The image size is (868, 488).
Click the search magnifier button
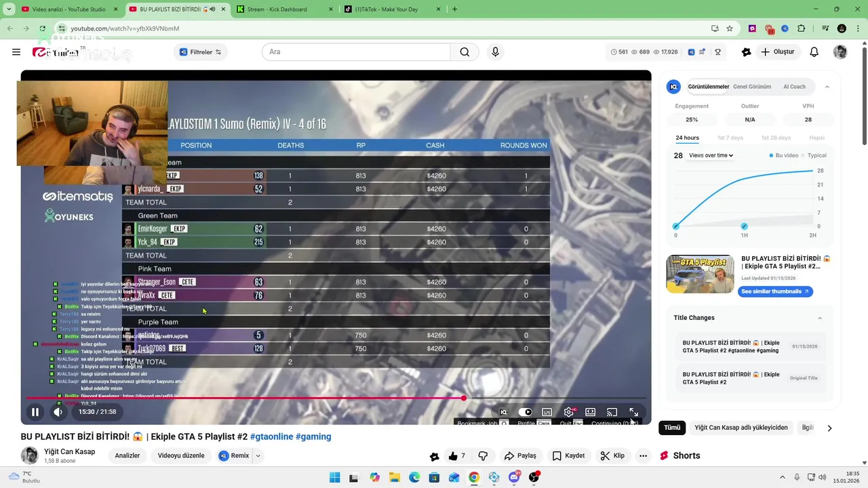(x=465, y=52)
